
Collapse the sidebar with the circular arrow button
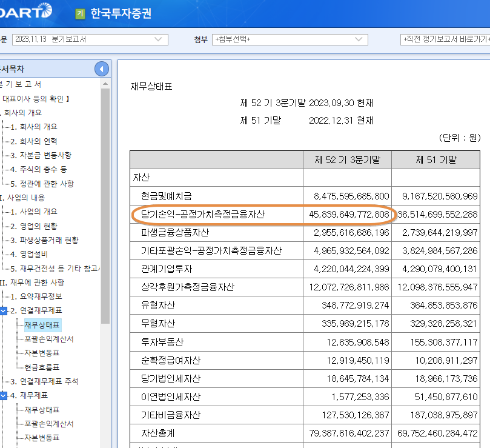(102, 69)
